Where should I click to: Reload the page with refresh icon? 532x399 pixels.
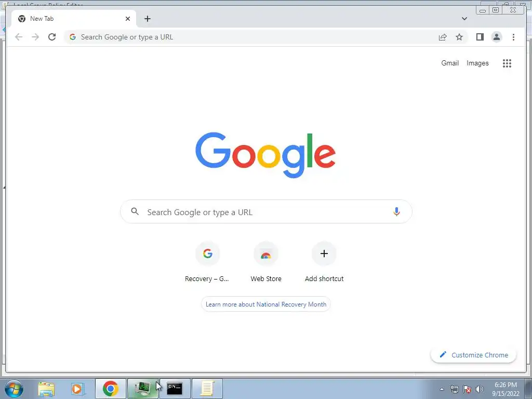(52, 37)
